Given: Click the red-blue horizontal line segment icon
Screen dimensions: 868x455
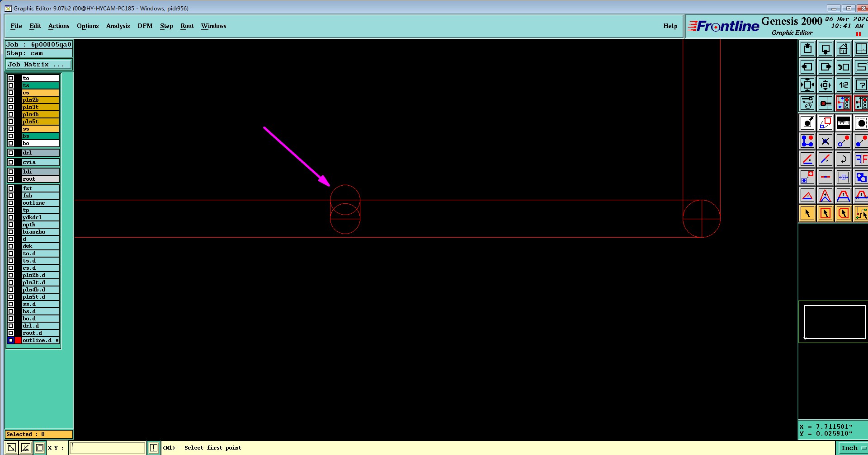Looking at the screenshot, I should (x=826, y=177).
